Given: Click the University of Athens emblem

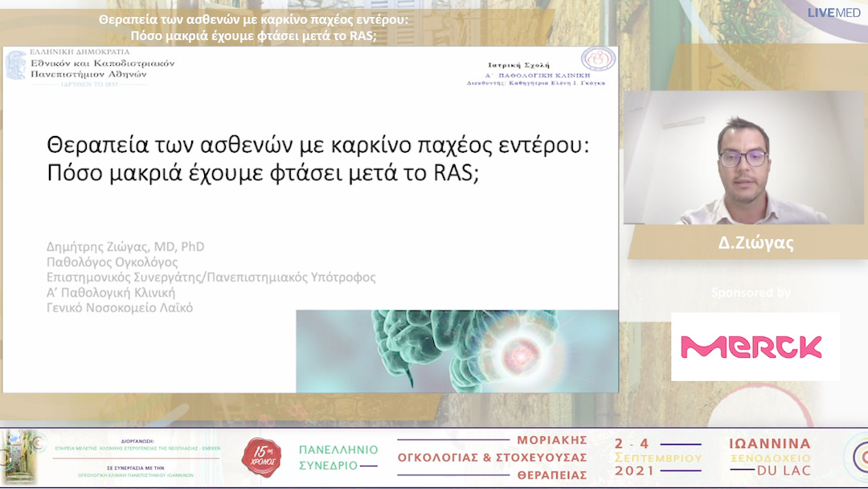Looking at the screenshot, I should click(x=18, y=67).
